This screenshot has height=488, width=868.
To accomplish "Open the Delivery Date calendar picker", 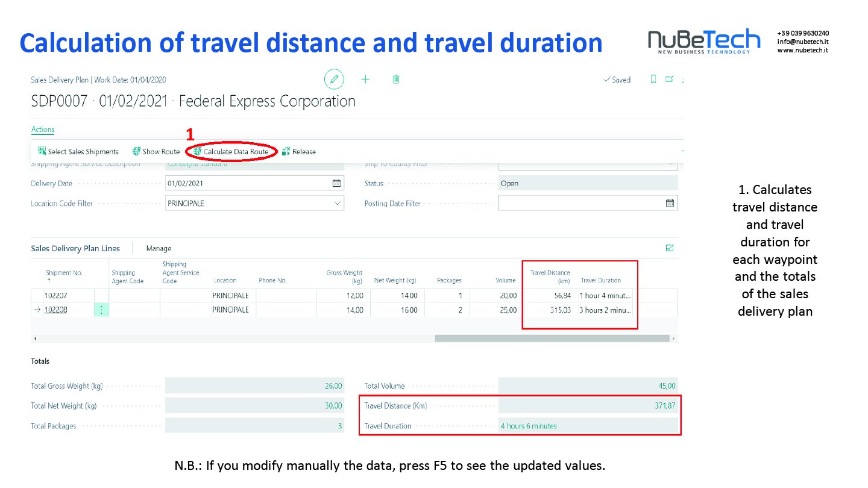I will click(x=336, y=183).
